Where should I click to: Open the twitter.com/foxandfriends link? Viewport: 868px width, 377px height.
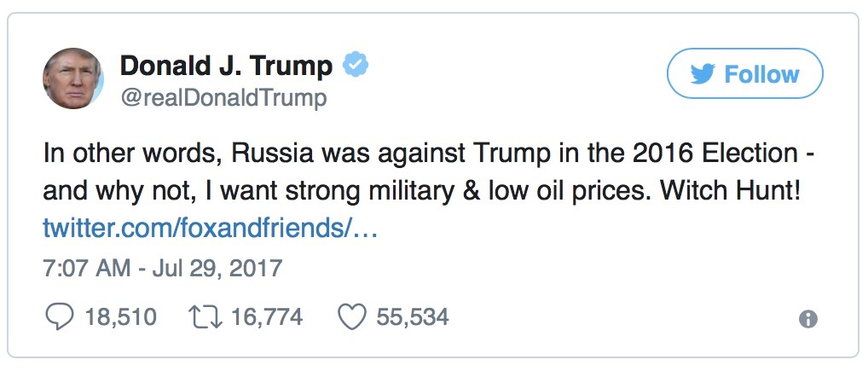click(209, 229)
